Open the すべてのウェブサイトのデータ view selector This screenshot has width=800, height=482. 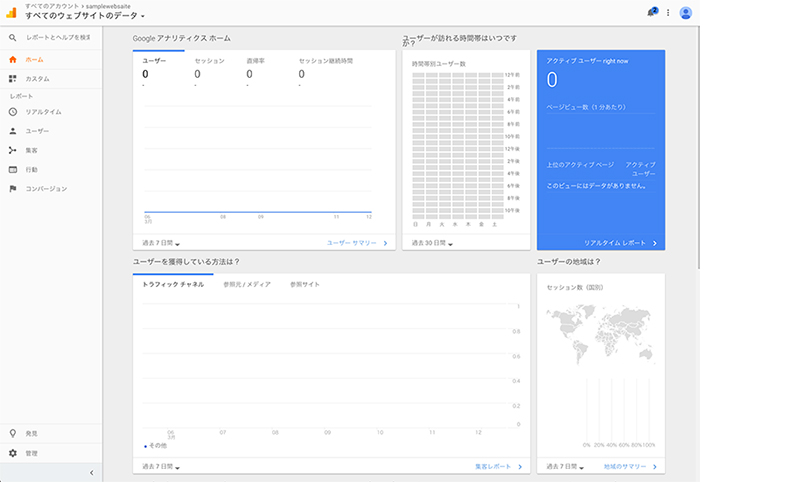pyautogui.click(x=85, y=16)
